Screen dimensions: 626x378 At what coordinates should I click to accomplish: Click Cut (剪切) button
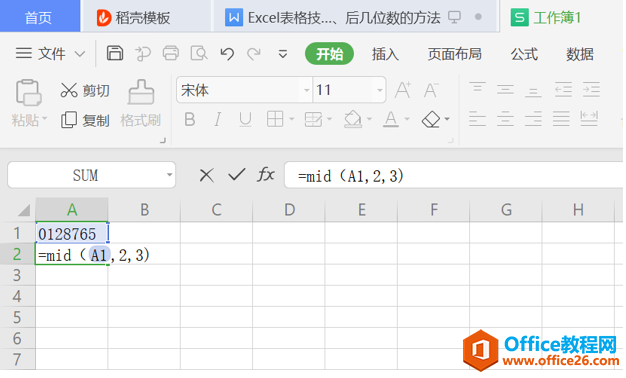[85, 90]
